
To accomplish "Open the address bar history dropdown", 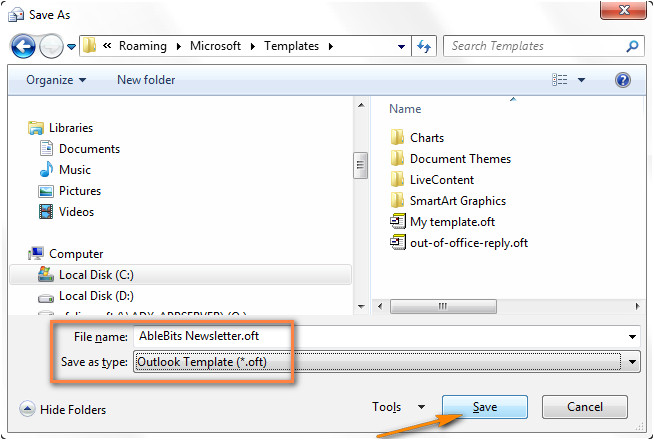I will click(x=401, y=46).
